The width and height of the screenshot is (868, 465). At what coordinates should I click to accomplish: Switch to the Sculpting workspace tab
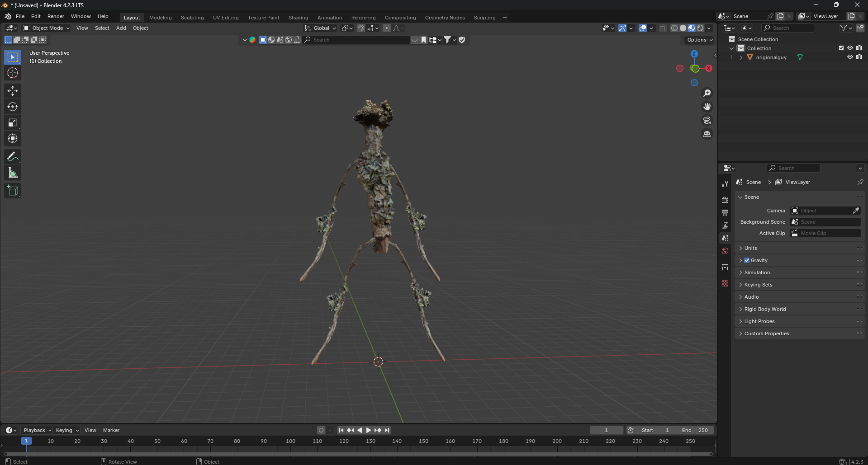(x=192, y=18)
